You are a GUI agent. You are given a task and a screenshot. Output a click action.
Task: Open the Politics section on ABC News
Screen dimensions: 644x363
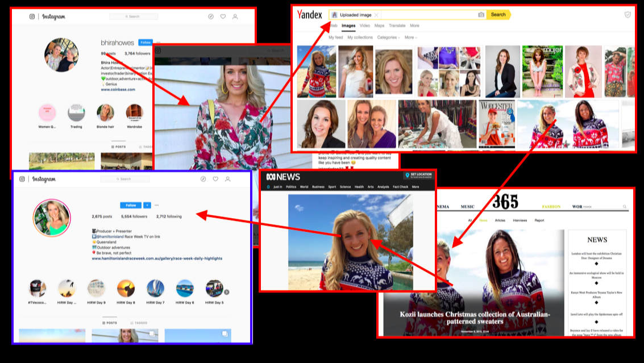(x=291, y=187)
